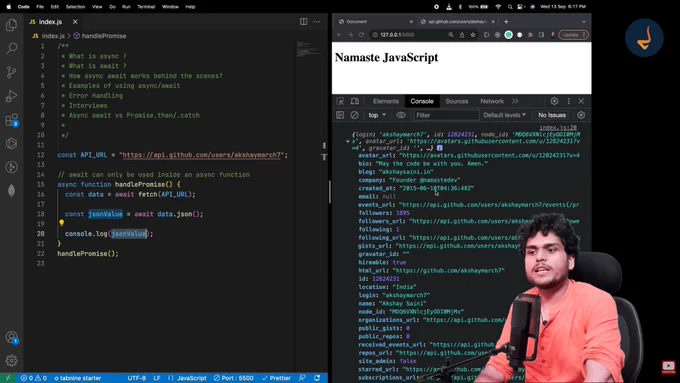
Task: Show errors and warnings in status bar
Action: tap(33, 378)
